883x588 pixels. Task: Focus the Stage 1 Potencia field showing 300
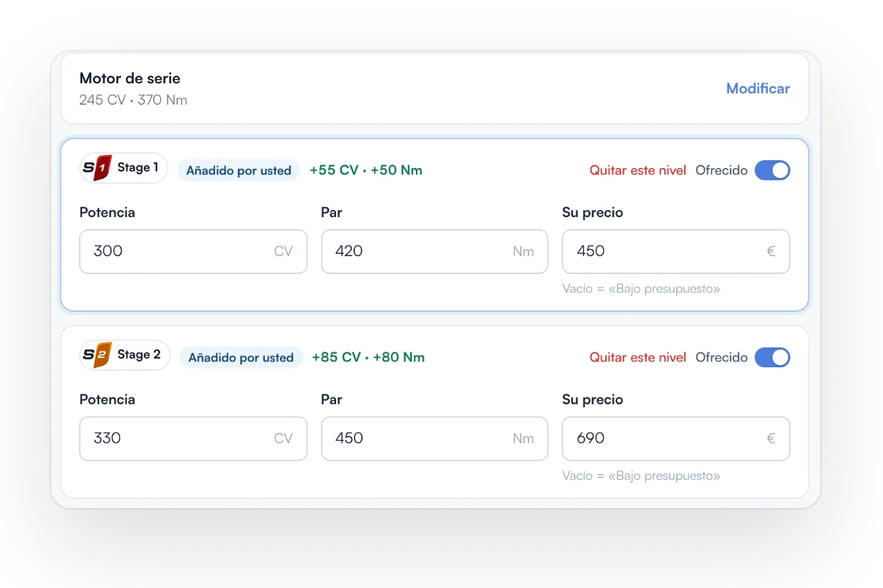[x=193, y=251]
